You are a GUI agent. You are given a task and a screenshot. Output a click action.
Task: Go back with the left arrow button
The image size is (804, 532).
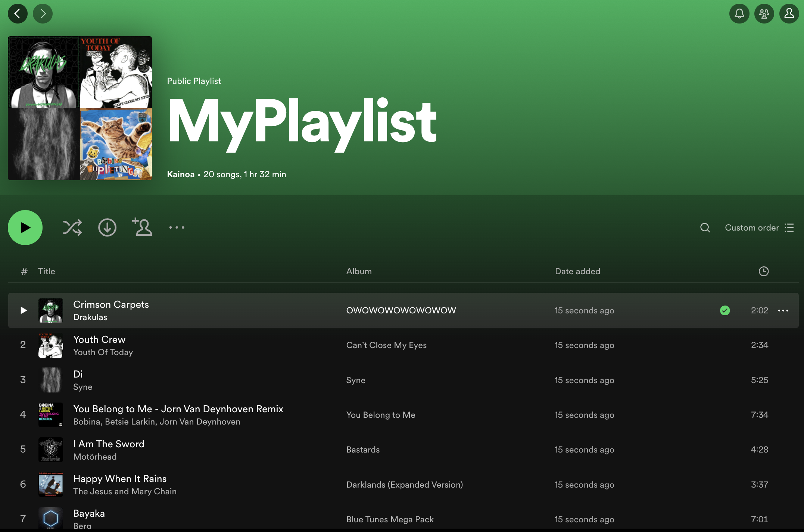pos(18,14)
